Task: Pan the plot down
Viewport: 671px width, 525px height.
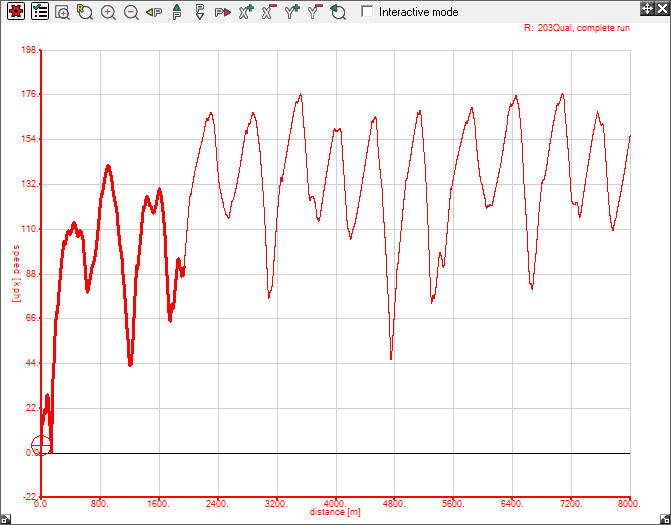Action: pyautogui.click(x=200, y=12)
